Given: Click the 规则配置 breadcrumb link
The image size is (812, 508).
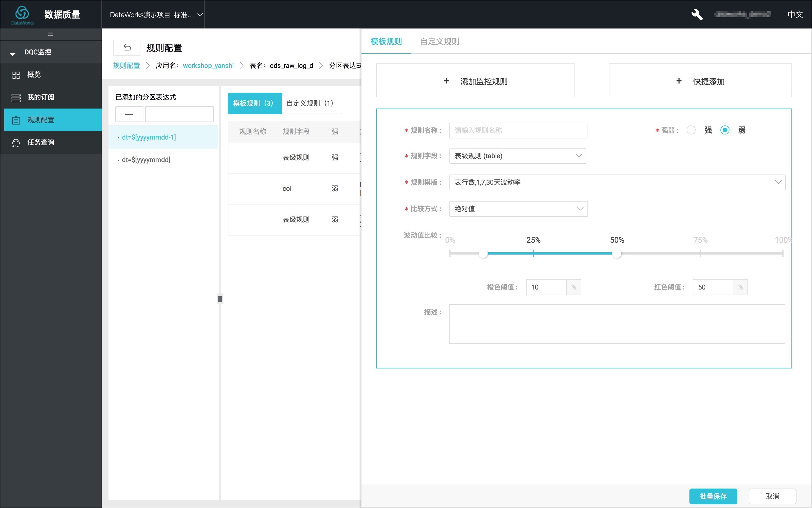Looking at the screenshot, I should (126, 66).
